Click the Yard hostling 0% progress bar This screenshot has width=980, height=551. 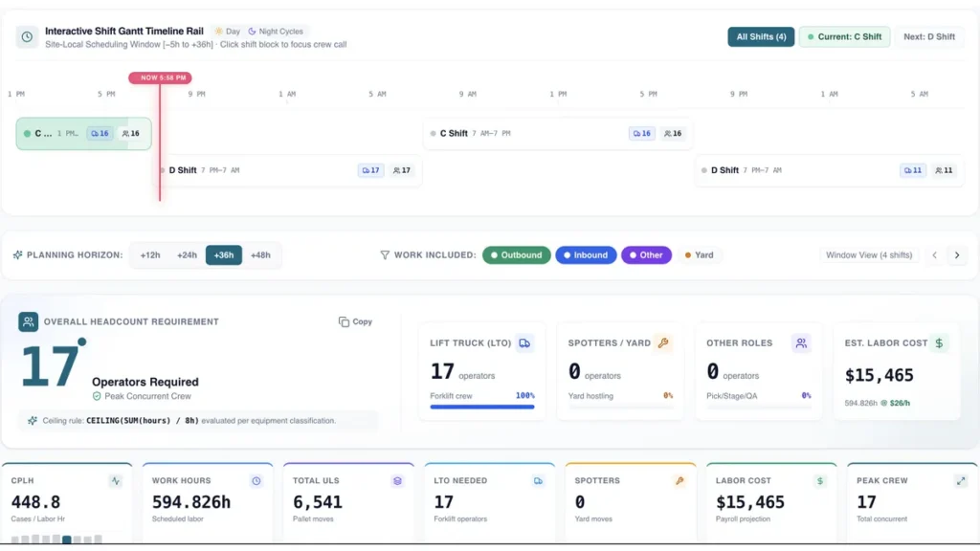point(620,407)
